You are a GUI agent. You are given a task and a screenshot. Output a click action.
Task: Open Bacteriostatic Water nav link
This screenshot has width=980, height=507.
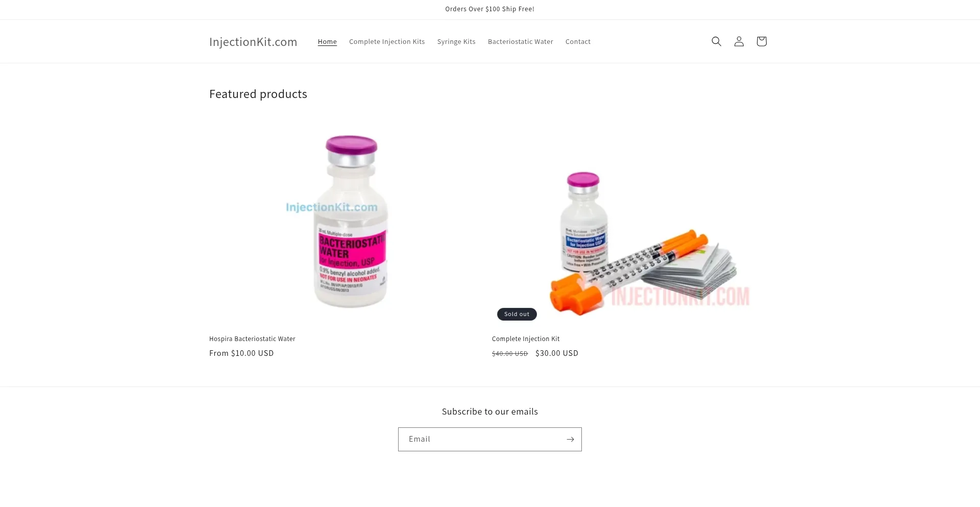pos(520,42)
